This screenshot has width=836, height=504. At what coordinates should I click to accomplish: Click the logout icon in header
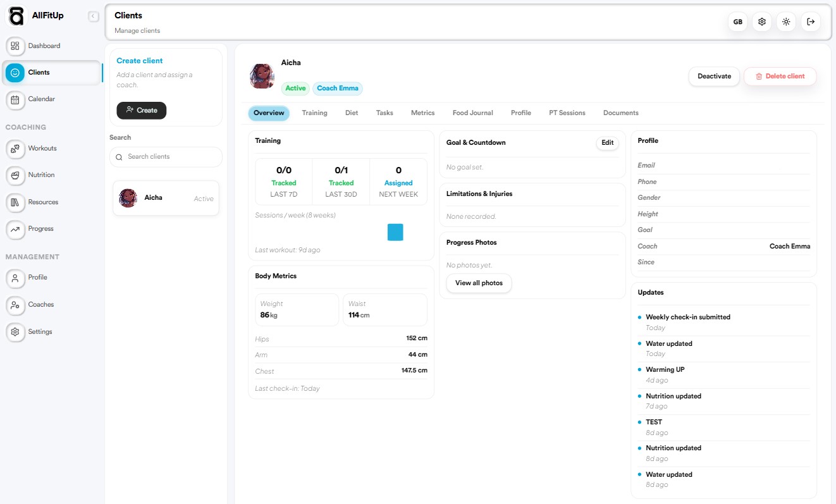(810, 22)
